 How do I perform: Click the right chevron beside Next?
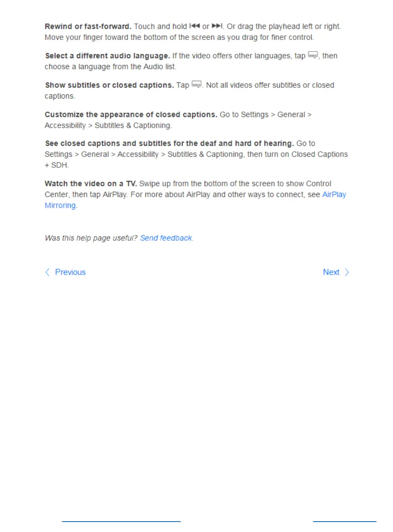347,272
